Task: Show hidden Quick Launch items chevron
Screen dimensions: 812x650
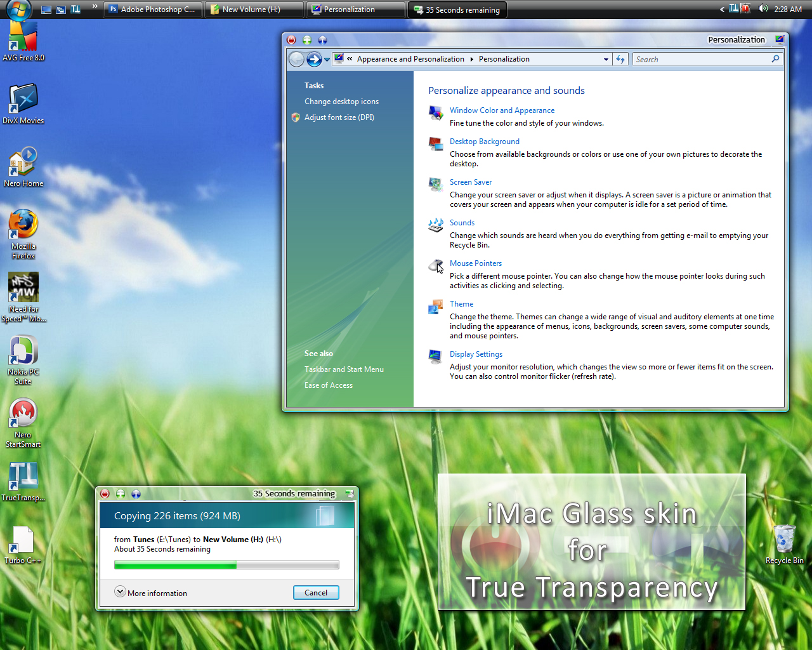Action: [95, 6]
